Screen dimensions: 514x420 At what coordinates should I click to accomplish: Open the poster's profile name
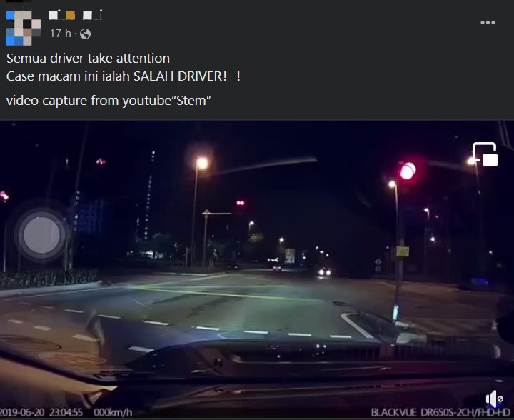(76, 15)
